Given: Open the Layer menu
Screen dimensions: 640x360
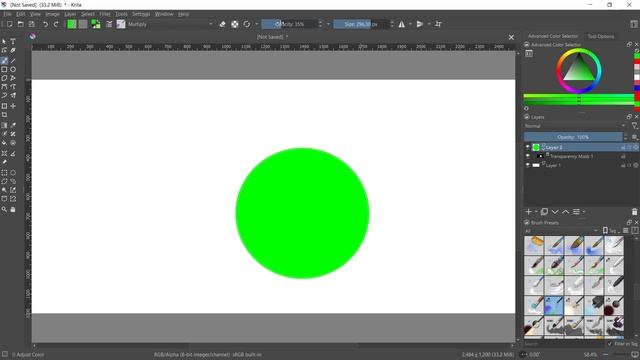Looking at the screenshot, I should (70, 14).
